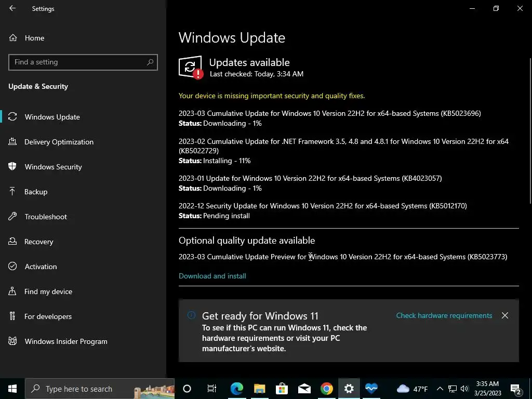This screenshot has height=399, width=532.
Task: Click the Recovery icon in sidebar
Action: pos(12,242)
